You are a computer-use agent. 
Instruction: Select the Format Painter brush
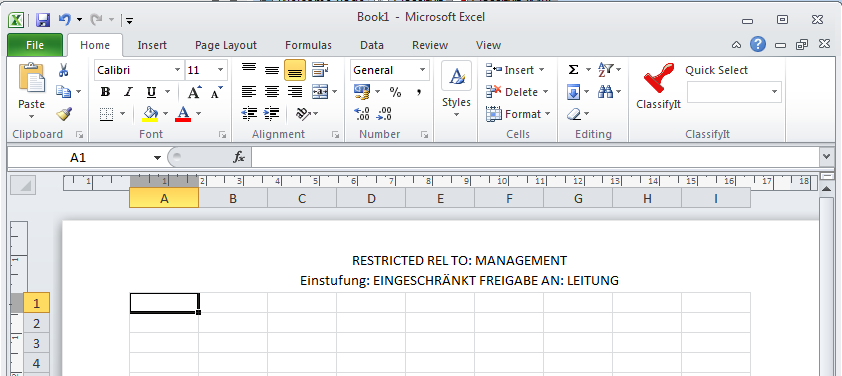click(x=64, y=114)
